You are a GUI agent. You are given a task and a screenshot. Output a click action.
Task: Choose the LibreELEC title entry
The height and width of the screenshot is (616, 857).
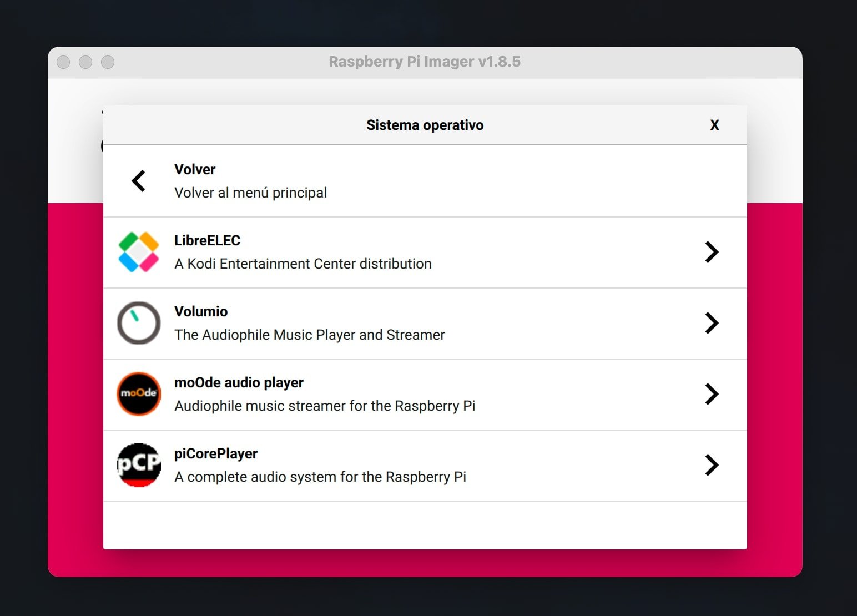207,240
